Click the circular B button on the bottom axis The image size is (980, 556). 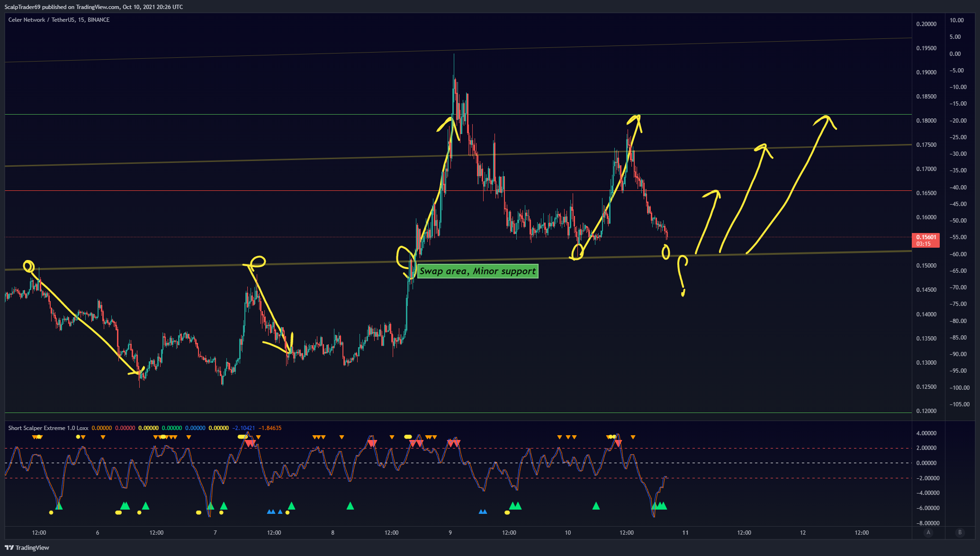960,532
